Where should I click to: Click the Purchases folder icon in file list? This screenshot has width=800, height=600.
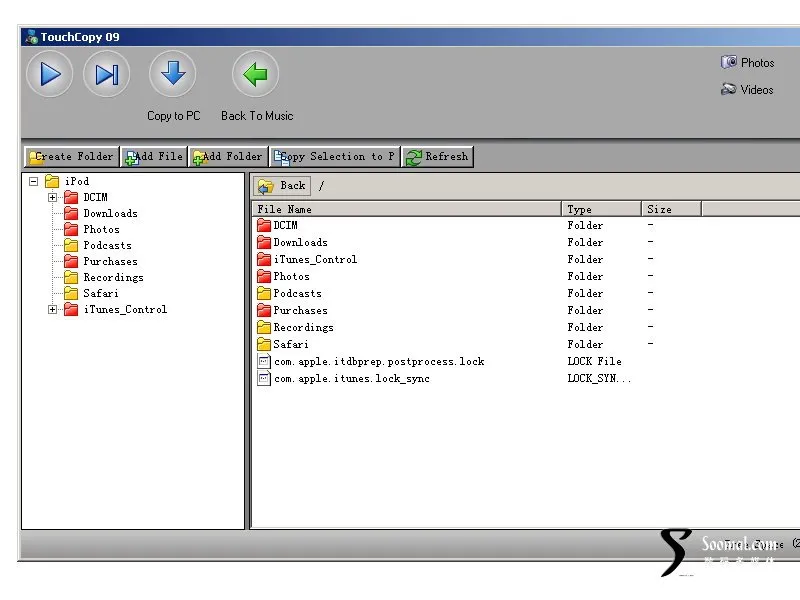[264, 310]
